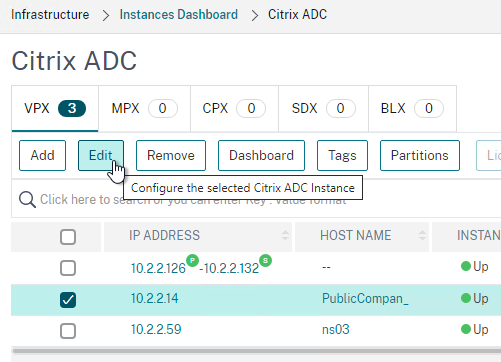Click the breadcrumb arrow after Infrastructure

point(106,15)
